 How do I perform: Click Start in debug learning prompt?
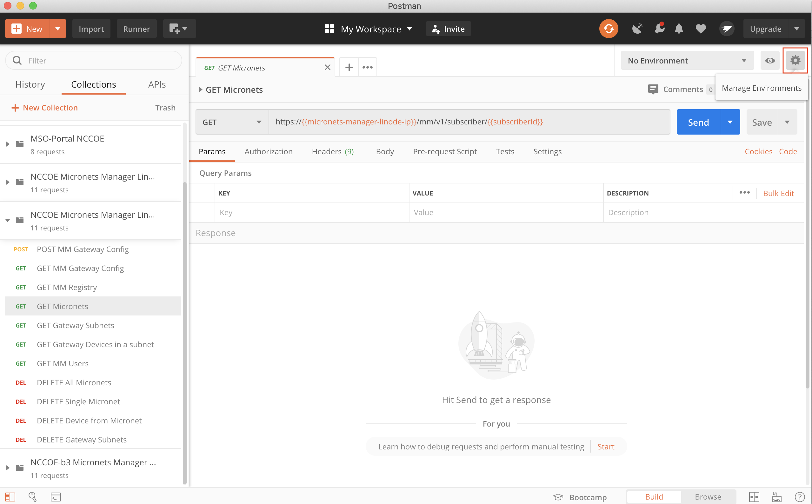(x=606, y=446)
